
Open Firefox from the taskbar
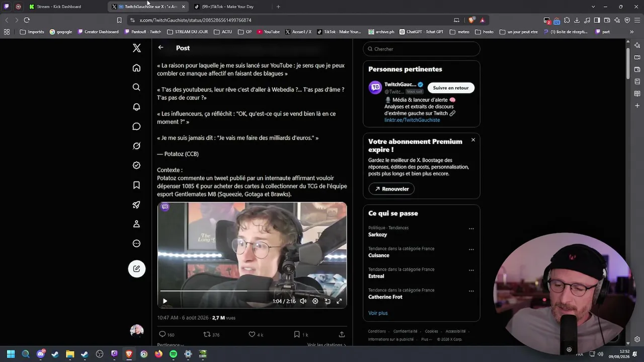(158, 354)
